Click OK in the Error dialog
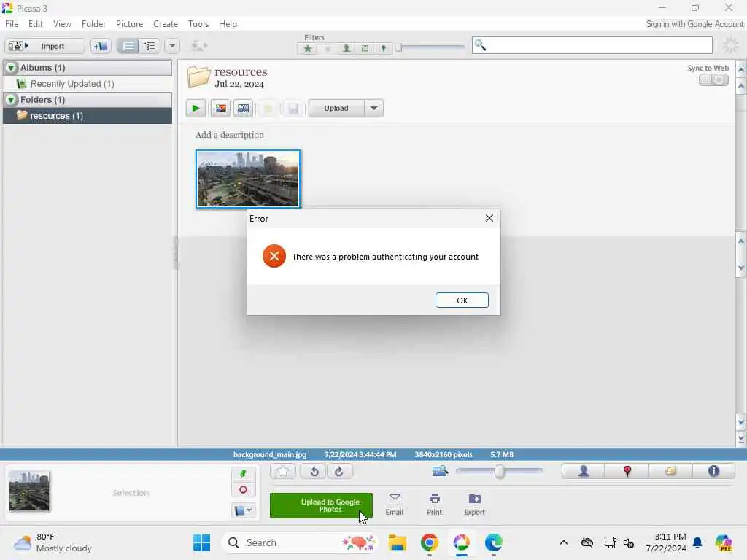Viewport: 747px width, 560px height. click(x=462, y=300)
